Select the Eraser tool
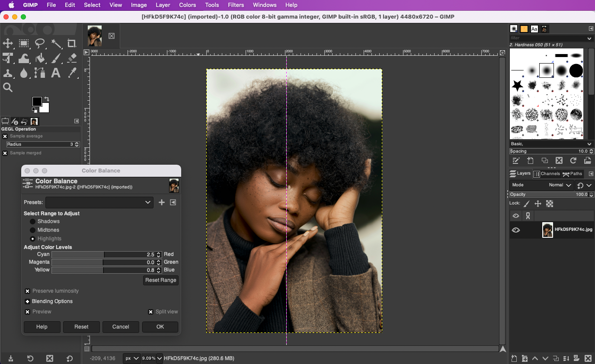Screen dimensions: 595x364 point(72,58)
